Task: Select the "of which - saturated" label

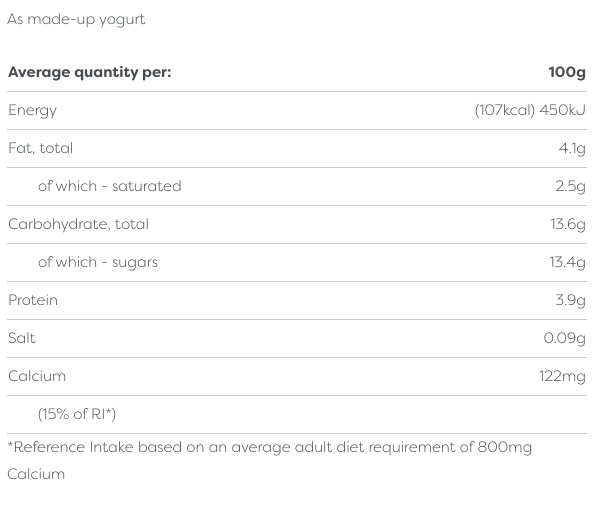Action: [110, 186]
